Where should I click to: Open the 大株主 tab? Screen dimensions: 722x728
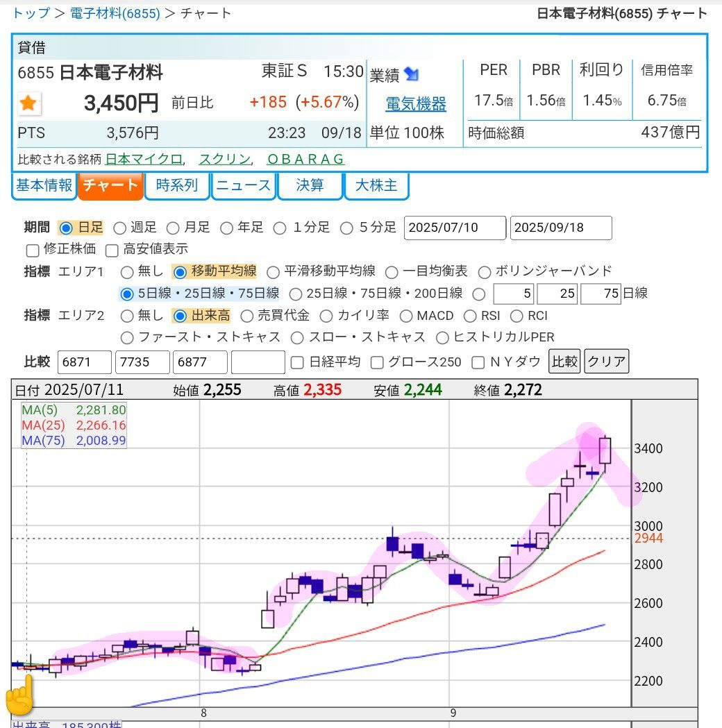coord(376,185)
